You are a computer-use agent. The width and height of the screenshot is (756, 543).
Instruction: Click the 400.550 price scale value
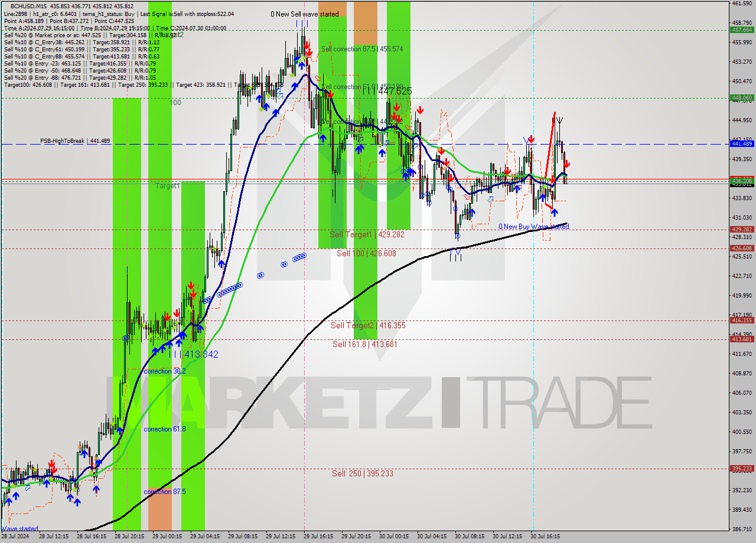point(741,432)
